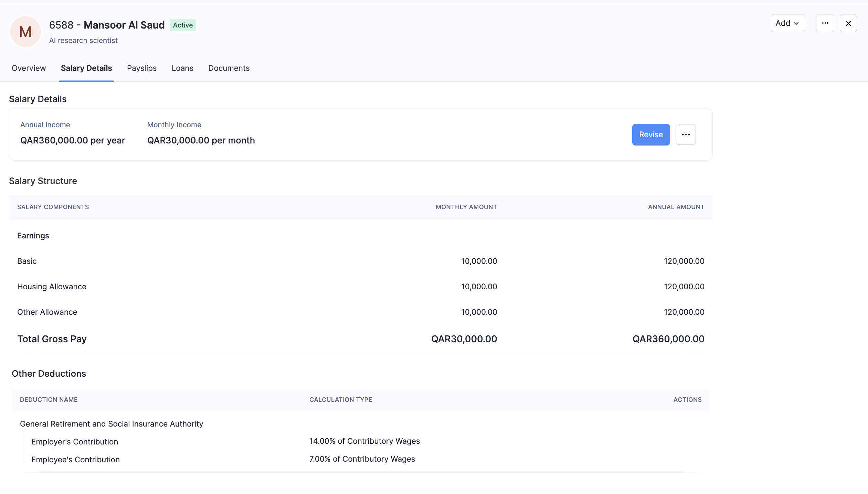
Task: Open salary details ellipsis menu beside Revise
Action: (685, 135)
